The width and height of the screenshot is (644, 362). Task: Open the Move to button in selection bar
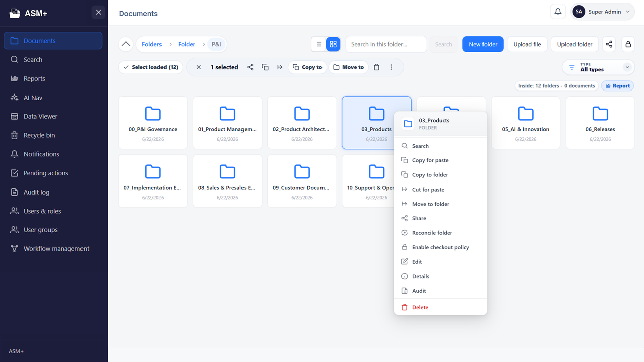pos(348,67)
